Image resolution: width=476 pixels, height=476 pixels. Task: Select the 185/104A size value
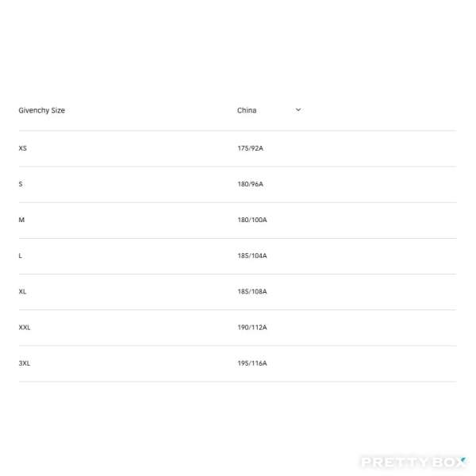pos(251,255)
